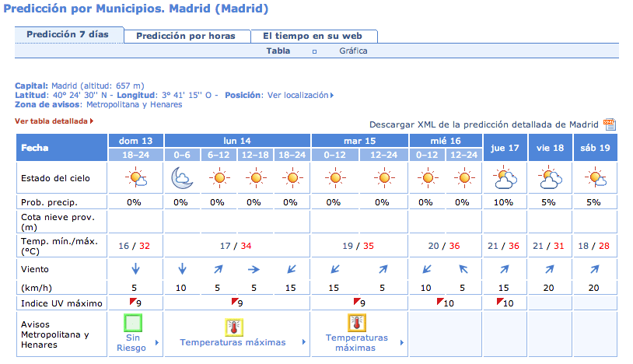Click the cloudy sun icon for jue 17
The image size is (633, 364).
(x=505, y=177)
